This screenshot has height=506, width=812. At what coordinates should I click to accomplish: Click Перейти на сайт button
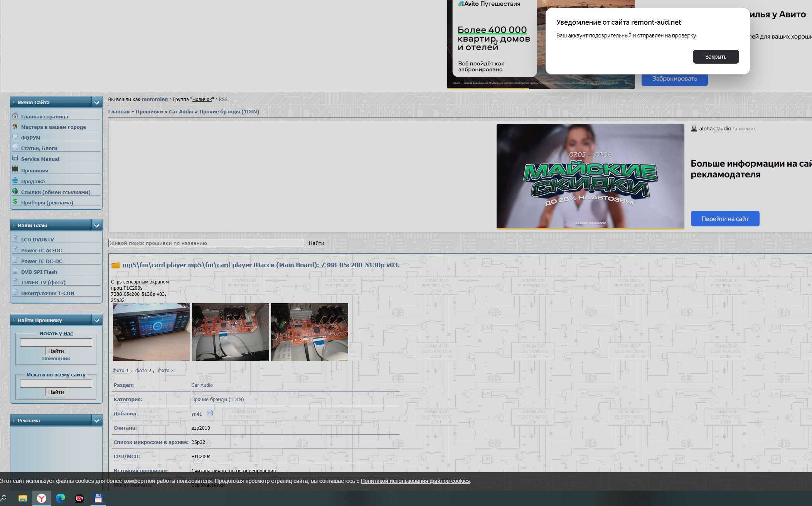point(725,219)
